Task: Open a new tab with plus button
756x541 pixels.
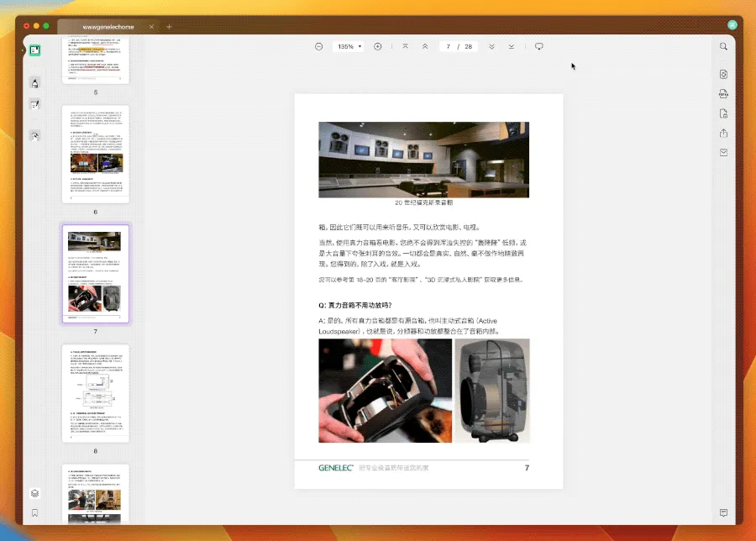Action: (169, 27)
